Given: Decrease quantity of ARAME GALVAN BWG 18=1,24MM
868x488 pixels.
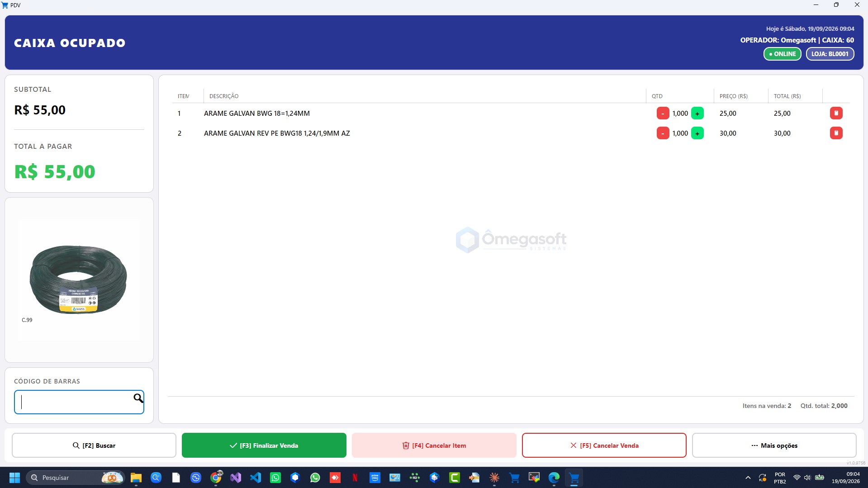Looking at the screenshot, I should click(663, 113).
